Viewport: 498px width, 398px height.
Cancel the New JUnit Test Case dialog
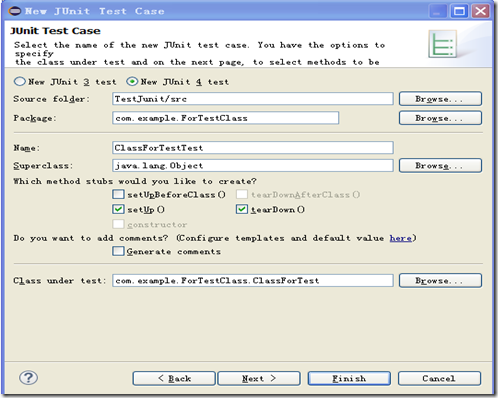439,378
